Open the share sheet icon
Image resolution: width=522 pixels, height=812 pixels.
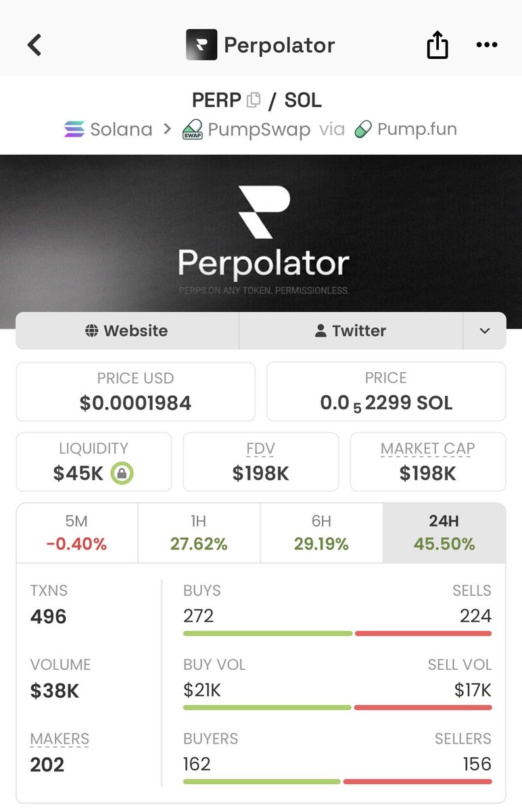[437, 45]
